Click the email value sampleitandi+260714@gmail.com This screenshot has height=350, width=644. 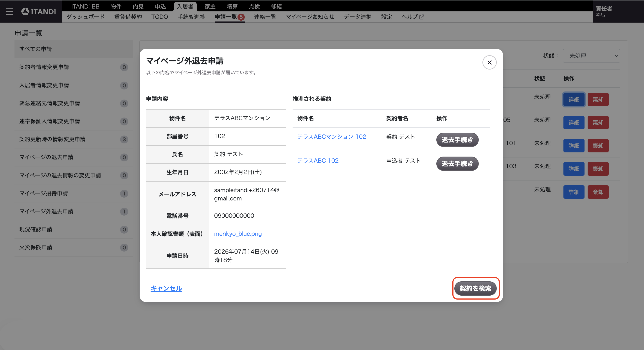(246, 194)
